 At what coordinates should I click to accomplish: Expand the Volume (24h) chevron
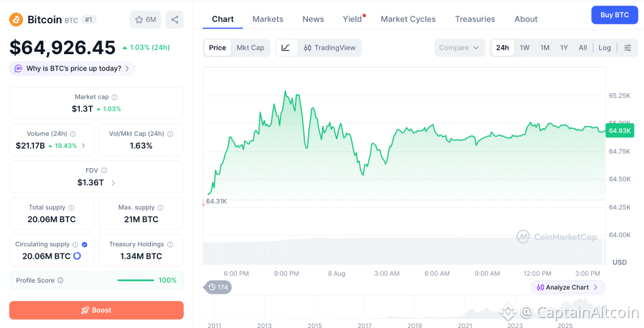(84, 146)
